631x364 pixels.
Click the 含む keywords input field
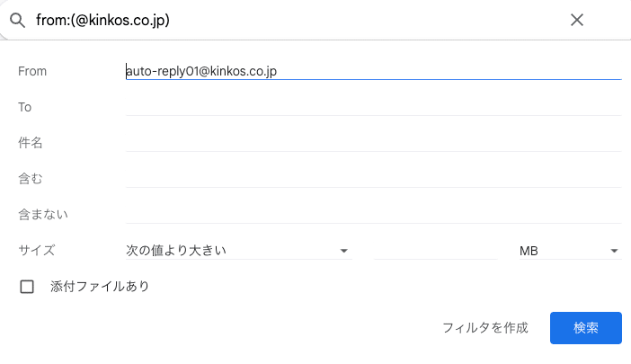point(373,179)
